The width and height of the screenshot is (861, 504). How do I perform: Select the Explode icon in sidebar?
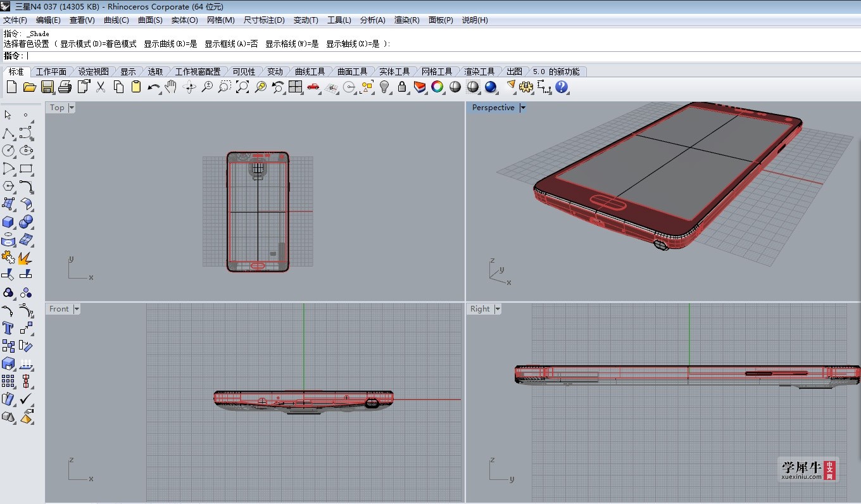[26, 257]
